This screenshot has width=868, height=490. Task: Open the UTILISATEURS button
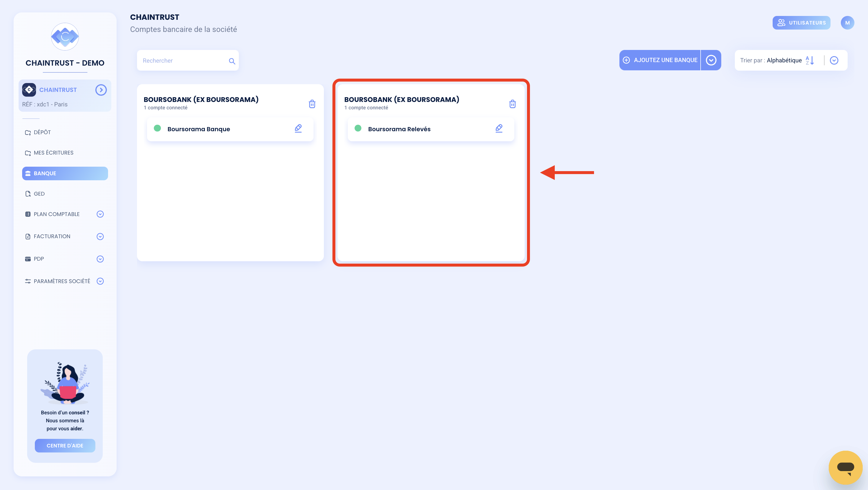(x=801, y=22)
